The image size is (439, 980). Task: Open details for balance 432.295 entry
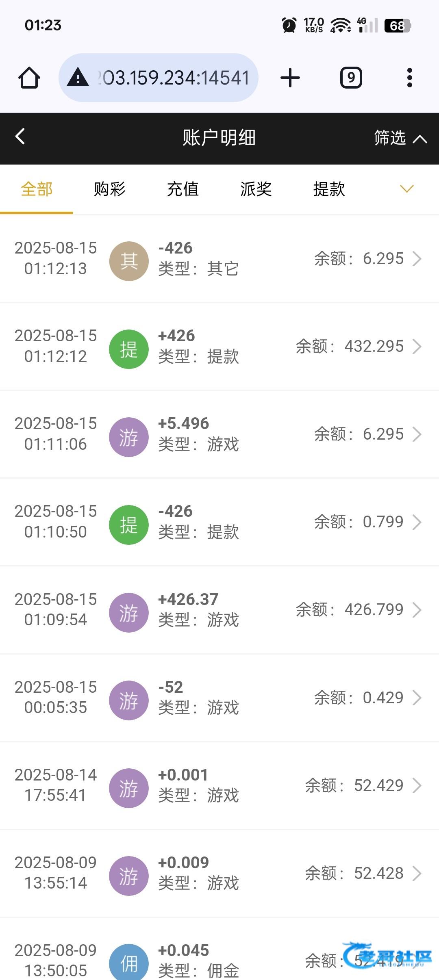click(417, 347)
